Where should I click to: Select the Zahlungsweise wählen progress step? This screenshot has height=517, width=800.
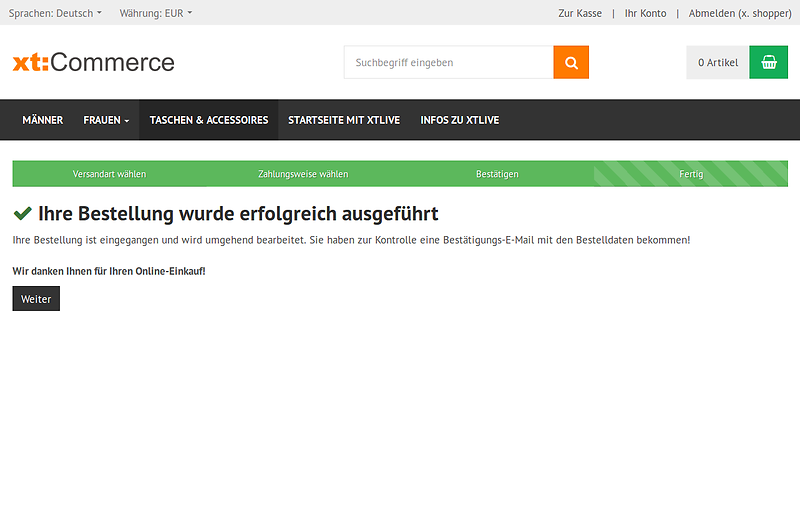pos(303,174)
